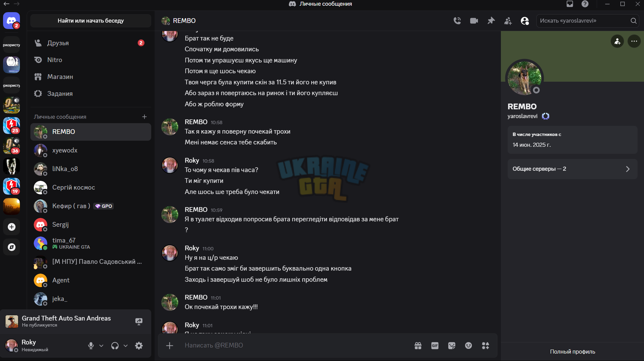Open pinned messages icon
The height and width of the screenshot is (361, 644).
click(491, 21)
